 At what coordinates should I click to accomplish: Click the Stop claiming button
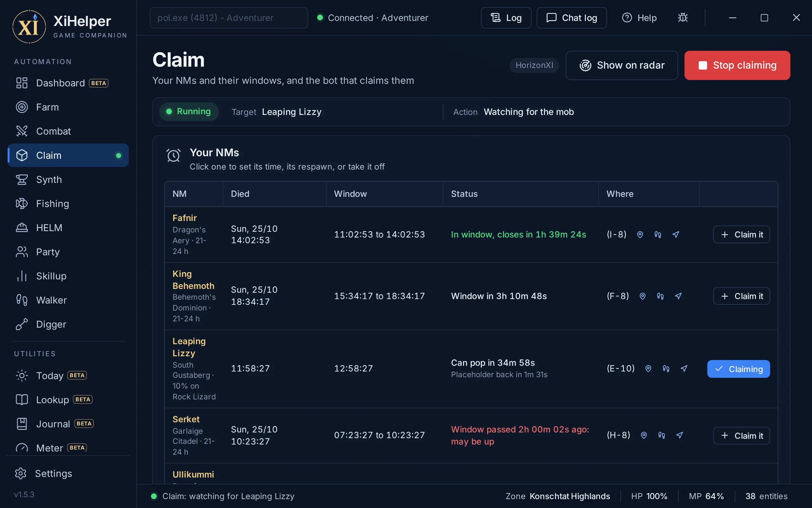737,65
